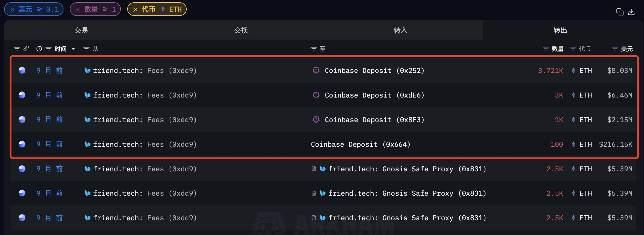Open the filter icon beside 数量 column
The height and width of the screenshot is (235, 644).
tap(545, 49)
